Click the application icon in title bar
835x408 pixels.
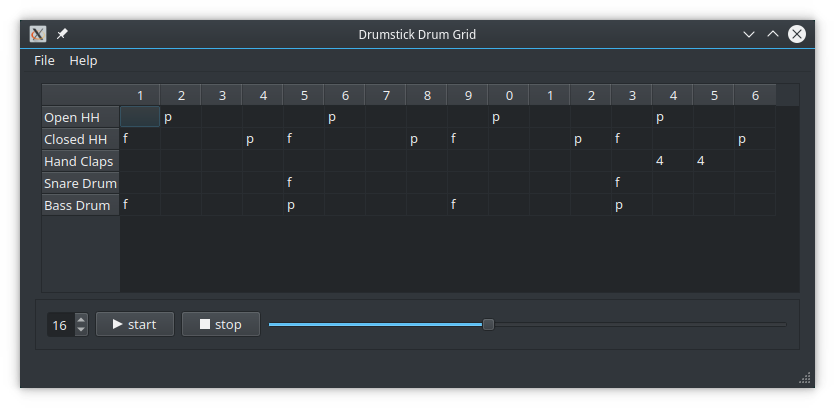[38, 34]
